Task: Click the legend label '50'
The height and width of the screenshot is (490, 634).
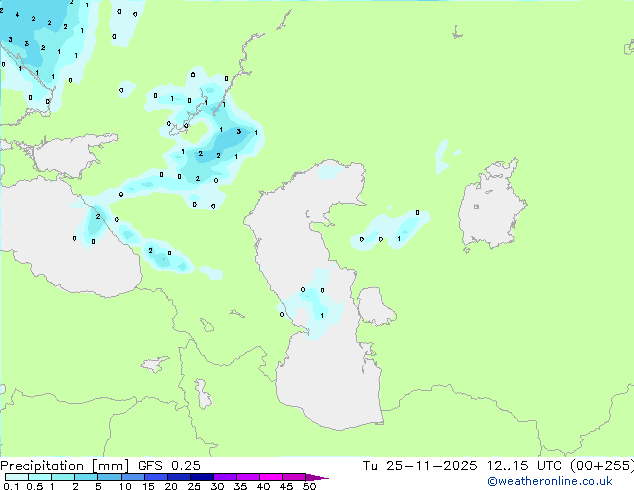Action: (309, 486)
